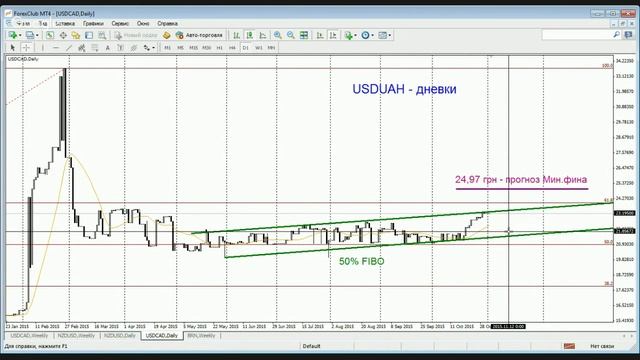
Task: Switch to the NZDUSD,Weekly chart tab
Action: click(x=76, y=336)
